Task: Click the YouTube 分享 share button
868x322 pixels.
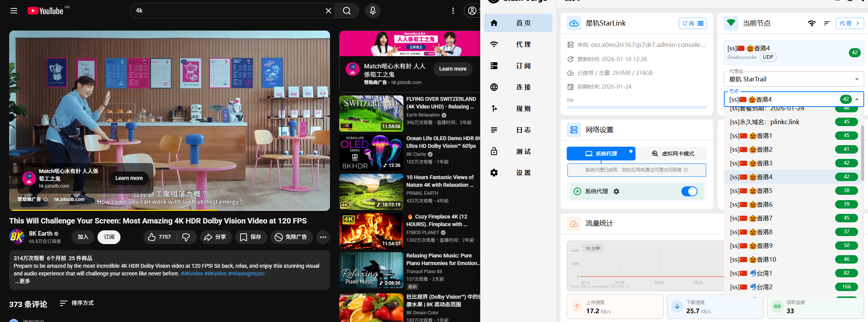Action: coord(215,237)
